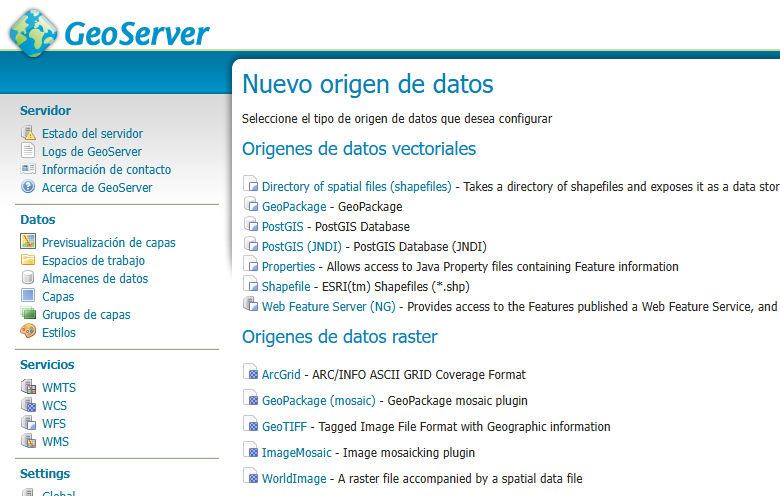Click the Información de contacto card icon
The width and height of the screenshot is (780, 496).
[28, 169]
